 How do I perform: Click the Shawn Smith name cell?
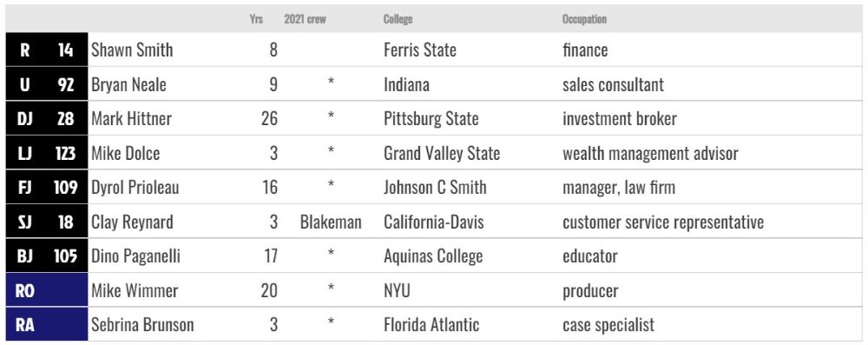pos(132,50)
